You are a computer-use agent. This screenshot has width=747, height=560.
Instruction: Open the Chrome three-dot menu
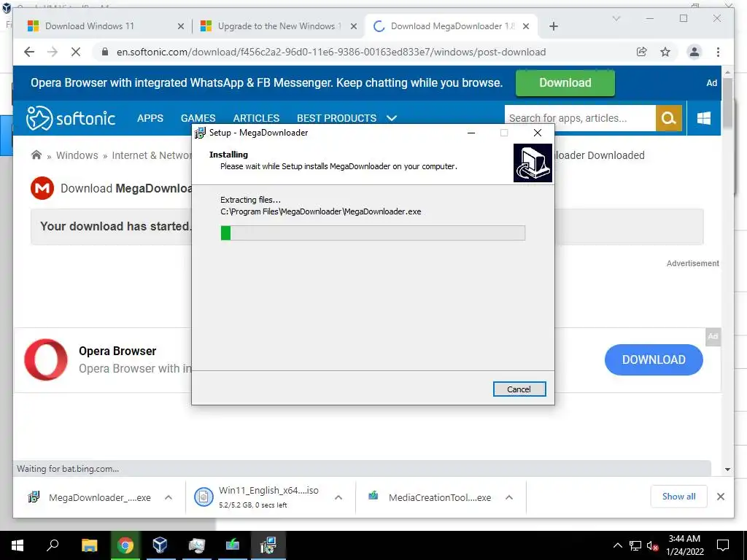[718, 52]
